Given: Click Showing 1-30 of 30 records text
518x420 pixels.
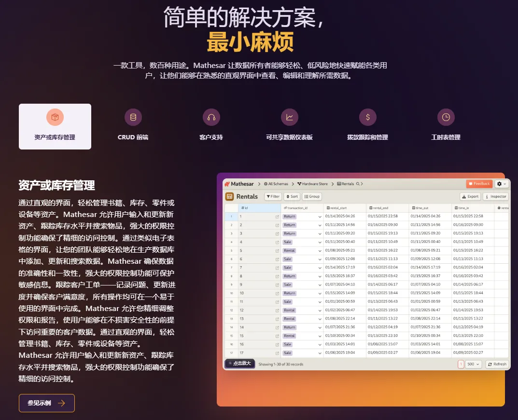Looking at the screenshot, I should 281,364.
